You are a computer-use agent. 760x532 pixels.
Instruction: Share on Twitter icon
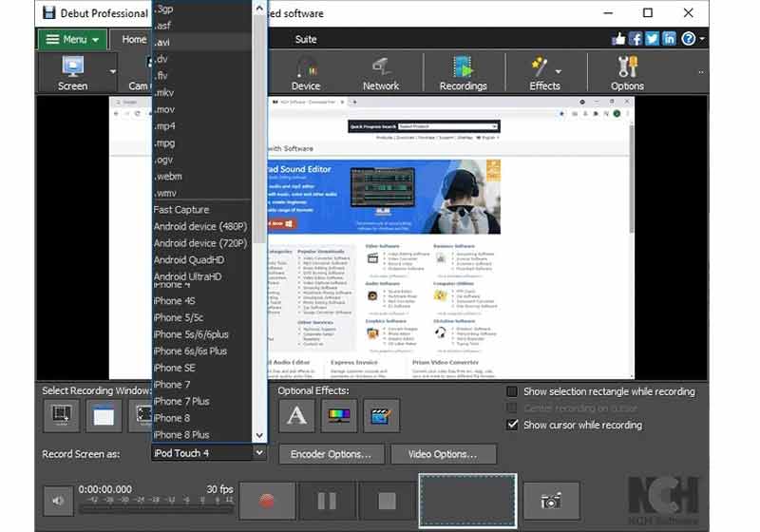tap(652, 39)
